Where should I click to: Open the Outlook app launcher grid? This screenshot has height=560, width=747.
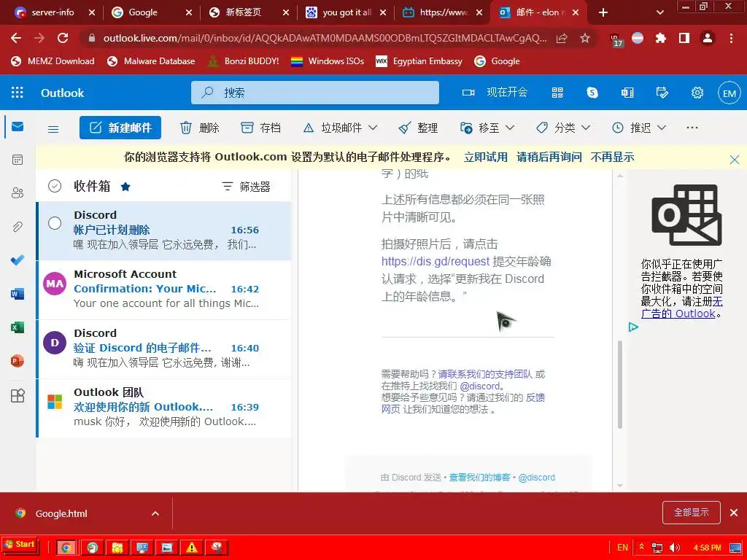pyautogui.click(x=18, y=93)
